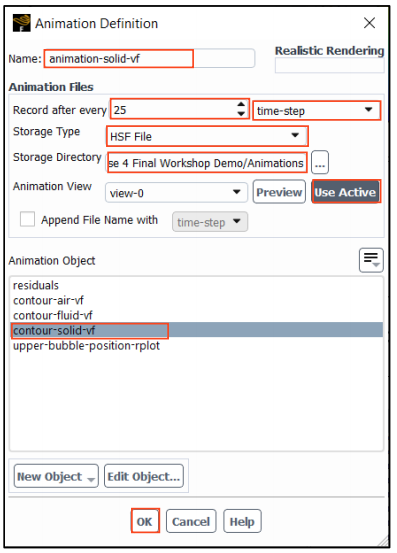Click the Edit Object... button

(144, 476)
